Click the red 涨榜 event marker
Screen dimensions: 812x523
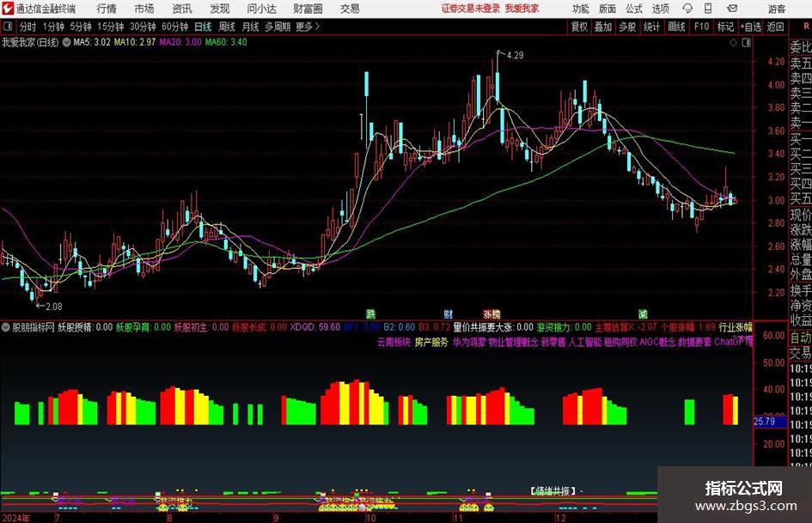tap(491, 313)
